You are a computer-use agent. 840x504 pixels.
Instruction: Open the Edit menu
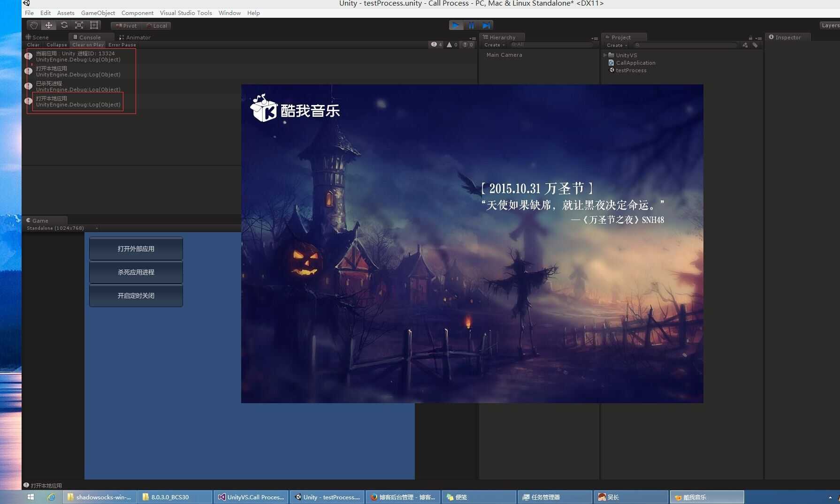click(46, 13)
